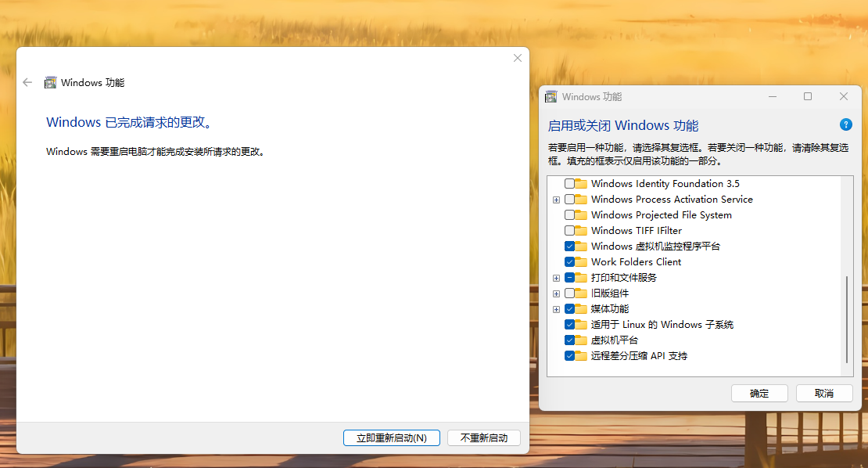This screenshot has width=868, height=468.
Task: Click the features list vertical scrollbar thumb
Action: (x=847, y=319)
